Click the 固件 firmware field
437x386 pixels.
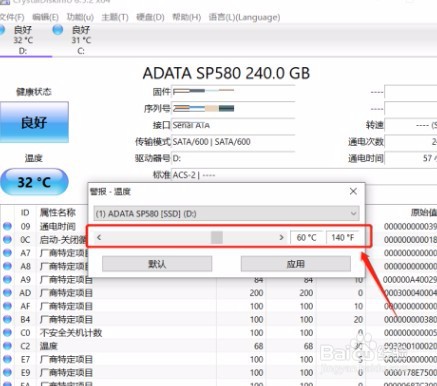(233, 91)
